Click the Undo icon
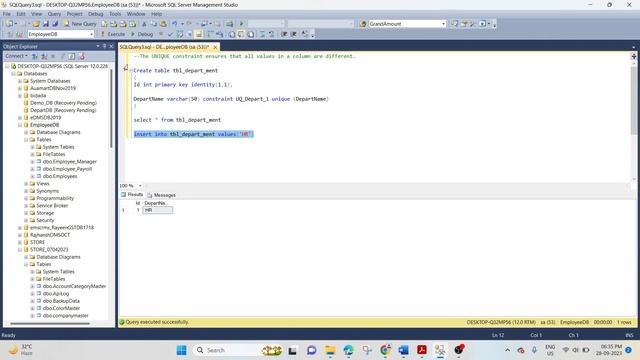 pyautogui.click(x=175, y=24)
